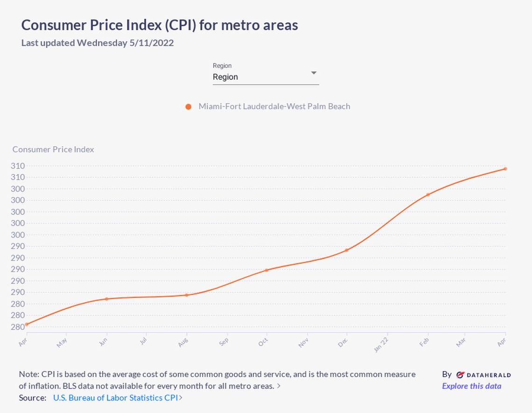Select the Dec data point on the line
The height and width of the screenshot is (413, 532).
(346, 250)
